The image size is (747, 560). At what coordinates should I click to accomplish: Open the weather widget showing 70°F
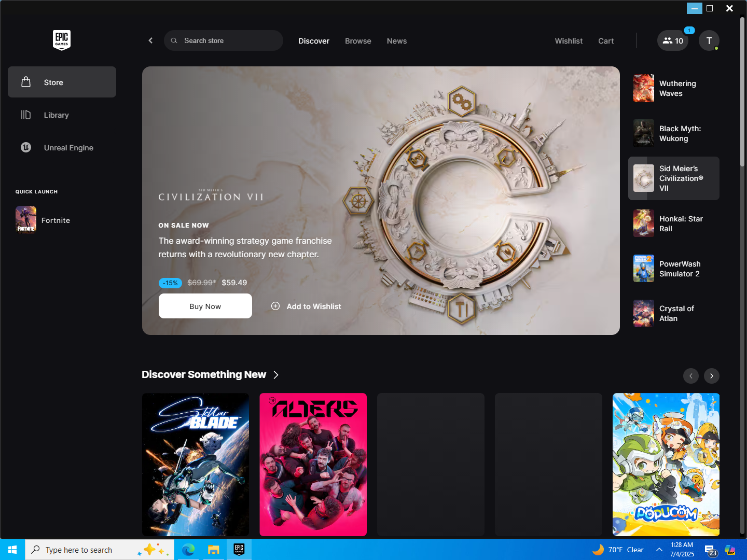click(x=618, y=550)
